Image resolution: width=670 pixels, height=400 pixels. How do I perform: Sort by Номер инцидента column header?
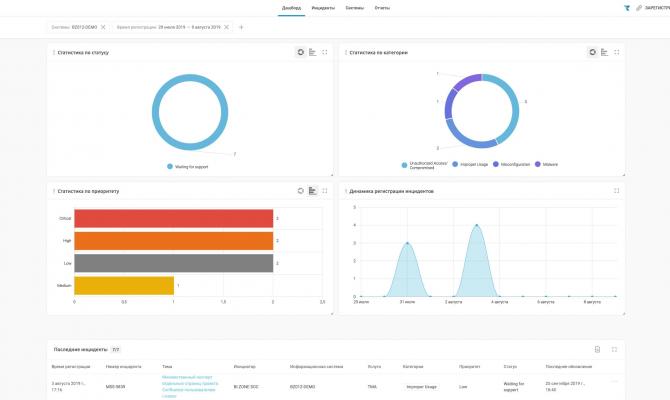(x=123, y=367)
